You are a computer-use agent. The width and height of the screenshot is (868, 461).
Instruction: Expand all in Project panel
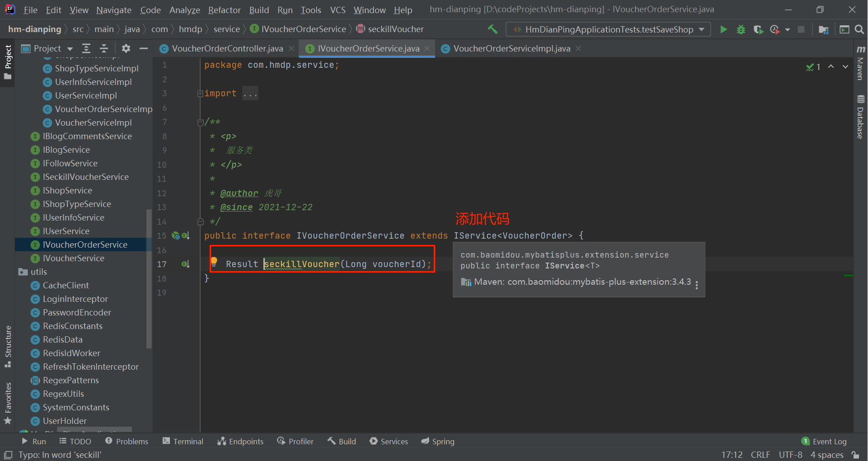[x=86, y=48]
